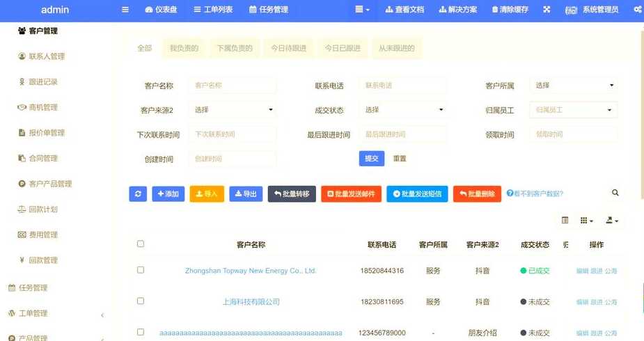644x341 pixels.
Task: Open the list dropdown in top bar
Action: coord(362,10)
